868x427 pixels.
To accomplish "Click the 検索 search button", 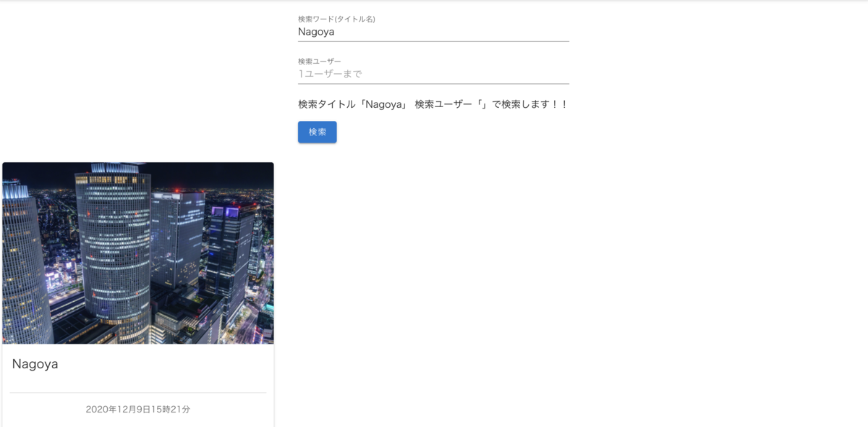I will pyautogui.click(x=317, y=132).
